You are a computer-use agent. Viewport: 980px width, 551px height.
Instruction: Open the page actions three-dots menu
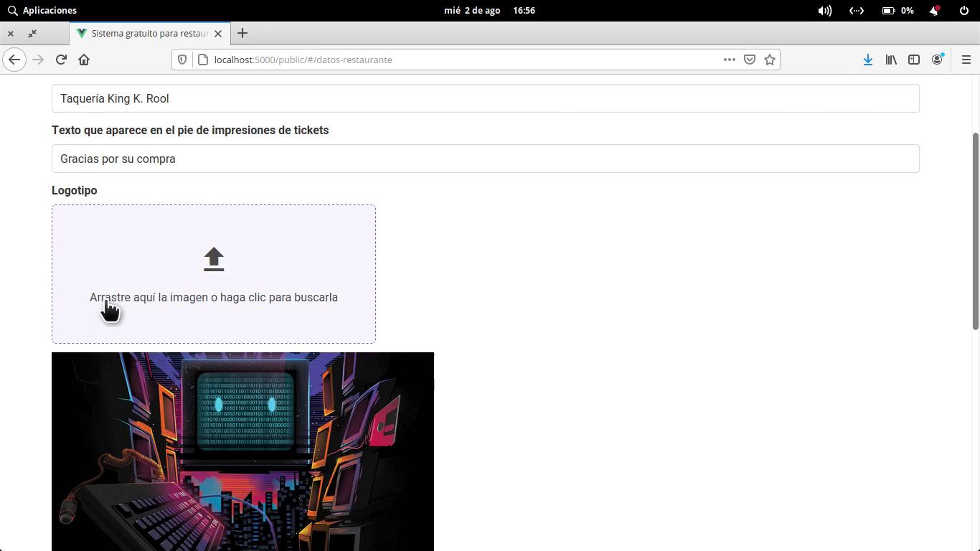pos(730,60)
